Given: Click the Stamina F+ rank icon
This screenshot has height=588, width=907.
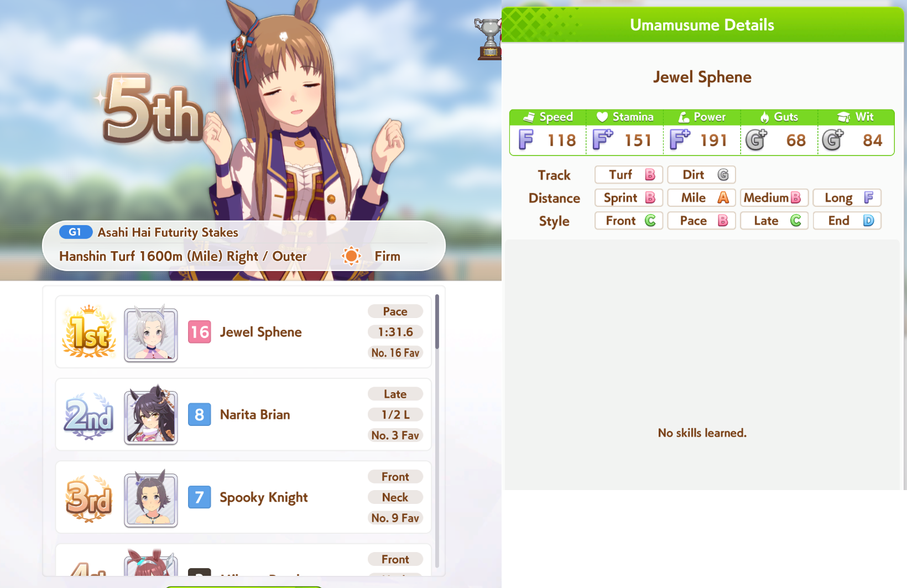Looking at the screenshot, I should [602, 140].
